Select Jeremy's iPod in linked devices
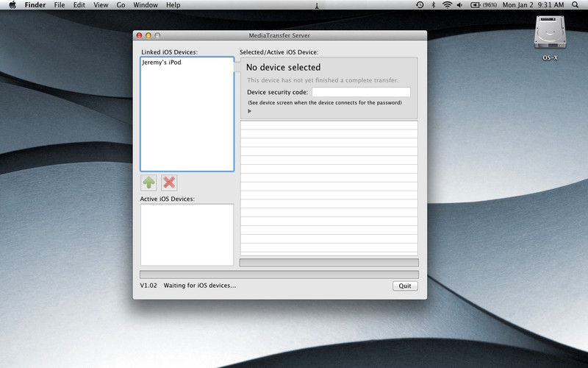Viewport: 588px width, 368px height. pyautogui.click(x=162, y=63)
